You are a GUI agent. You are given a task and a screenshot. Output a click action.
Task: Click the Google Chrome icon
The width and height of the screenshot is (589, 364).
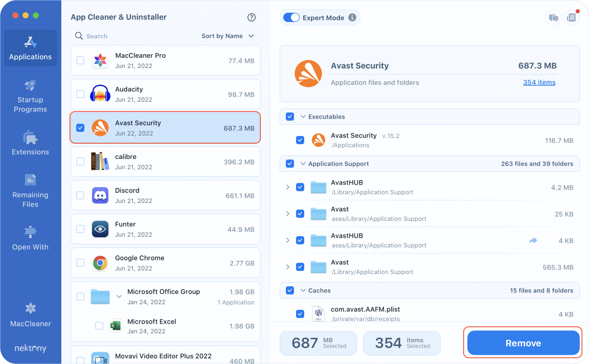100,263
